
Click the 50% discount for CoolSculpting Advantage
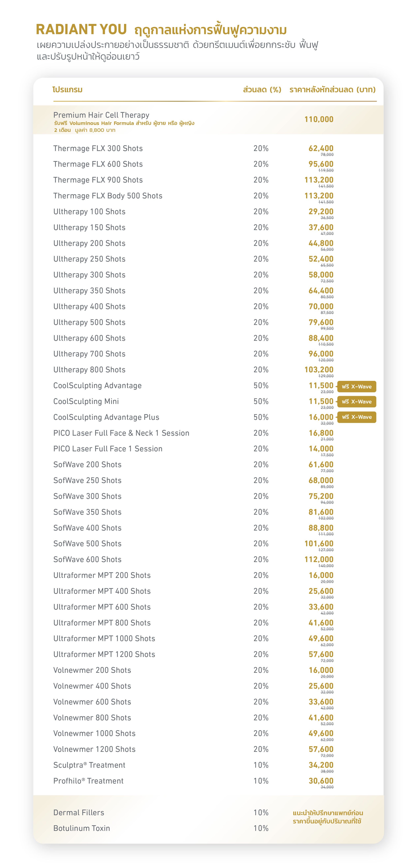click(261, 385)
